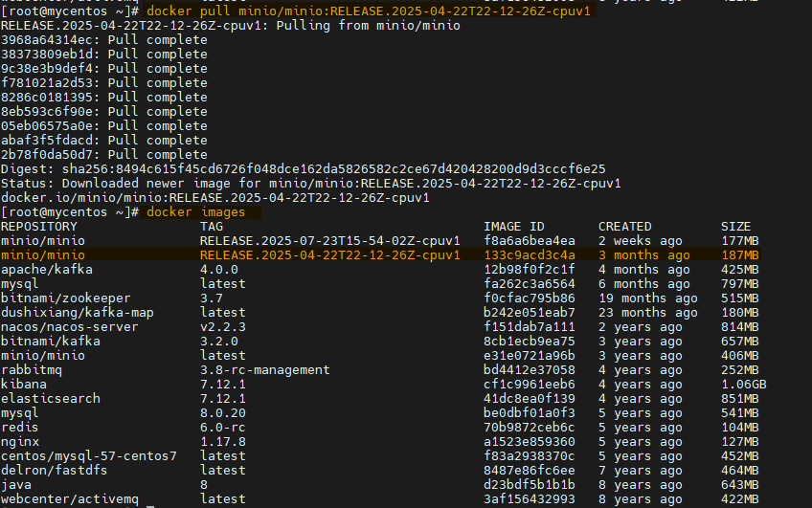Click the v2.2.3 tag
The image size is (812, 508).
click(x=223, y=327)
